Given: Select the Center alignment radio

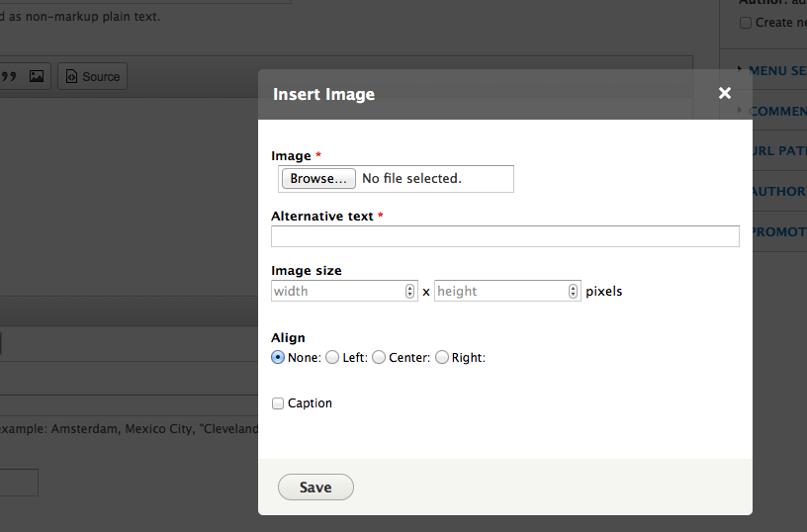Looking at the screenshot, I should [379, 357].
